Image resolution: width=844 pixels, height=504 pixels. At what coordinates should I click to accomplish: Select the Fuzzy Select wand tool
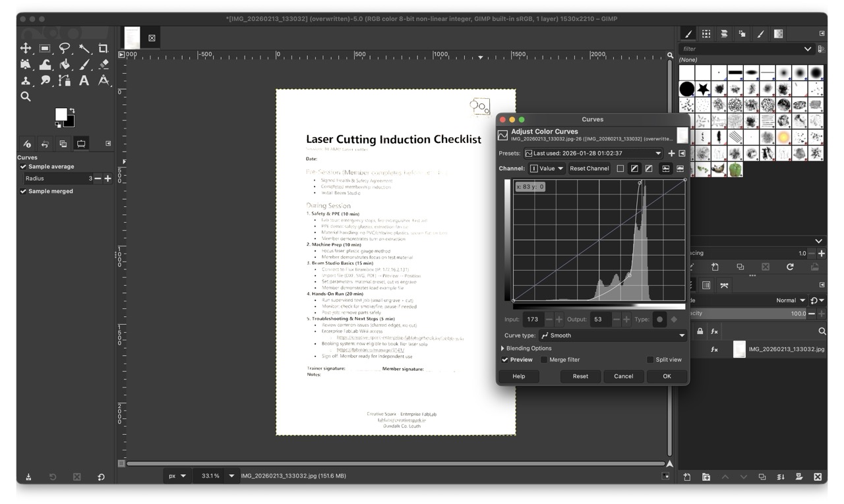tap(84, 48)
